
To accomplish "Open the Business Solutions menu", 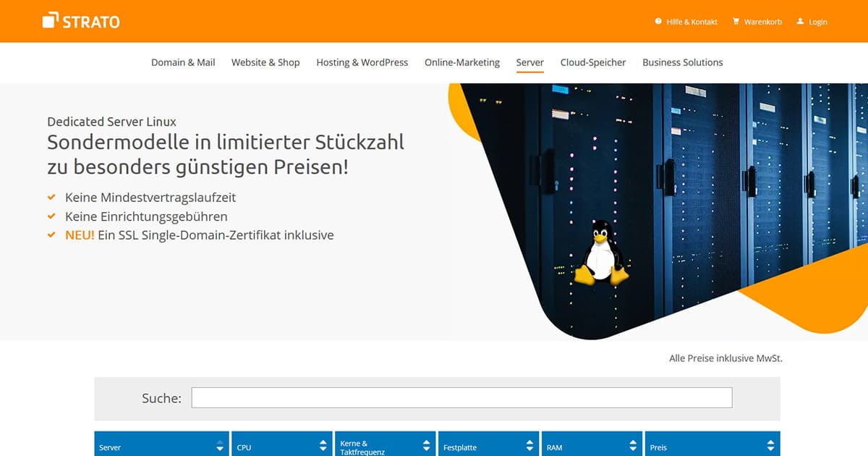I will (x=683, y=62).
